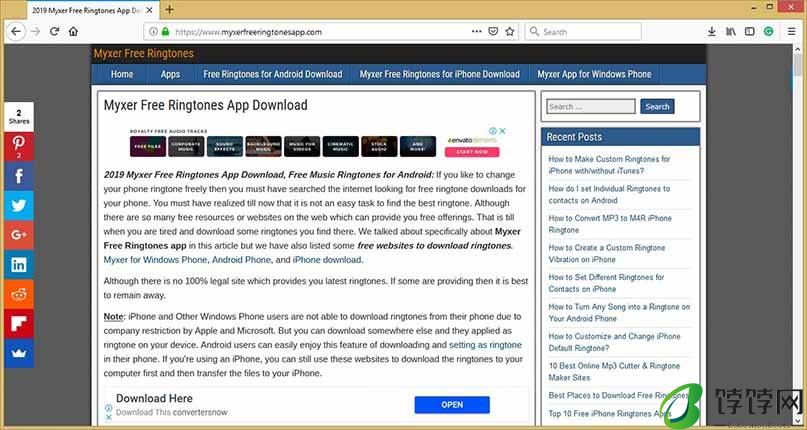
Task: Show site information icon in address bar
Action: (x=153, y=31)
